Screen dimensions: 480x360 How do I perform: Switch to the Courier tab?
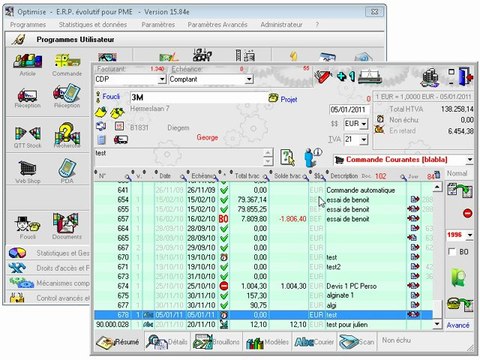tap(314, 342)
